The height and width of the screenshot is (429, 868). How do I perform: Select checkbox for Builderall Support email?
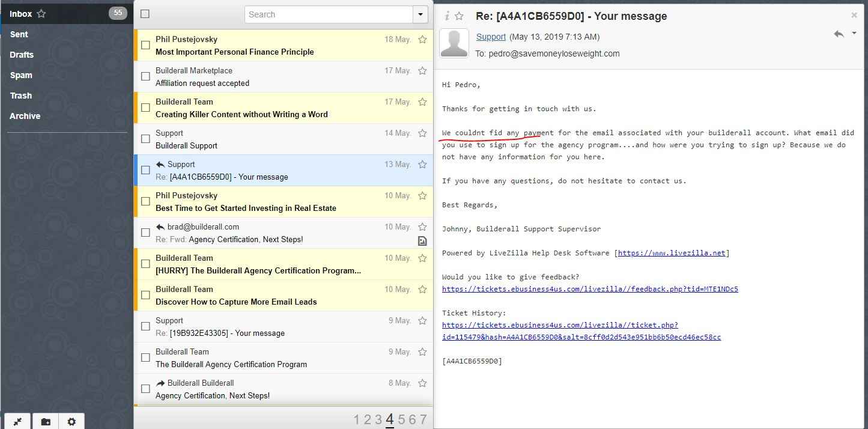pyautogui.click(x=145, y=139)
